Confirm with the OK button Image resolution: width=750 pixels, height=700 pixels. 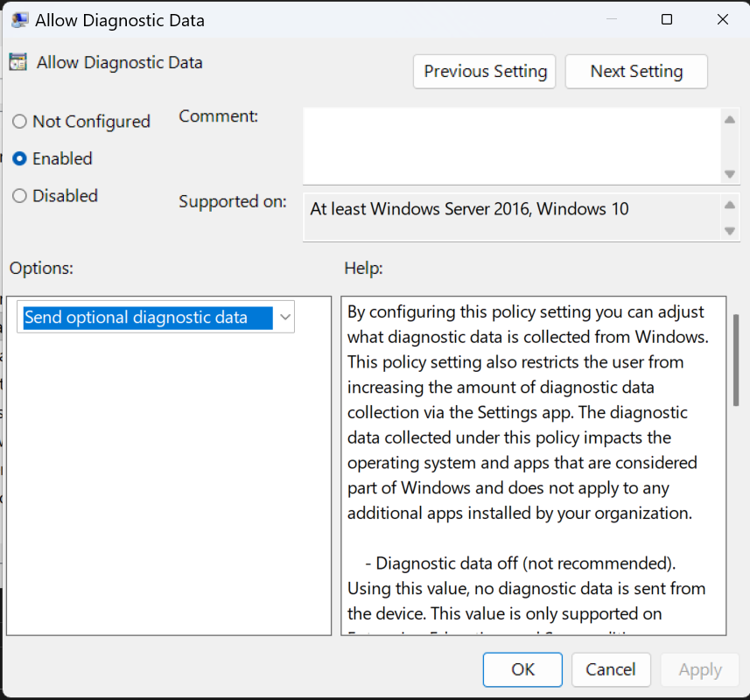[522, 669]
